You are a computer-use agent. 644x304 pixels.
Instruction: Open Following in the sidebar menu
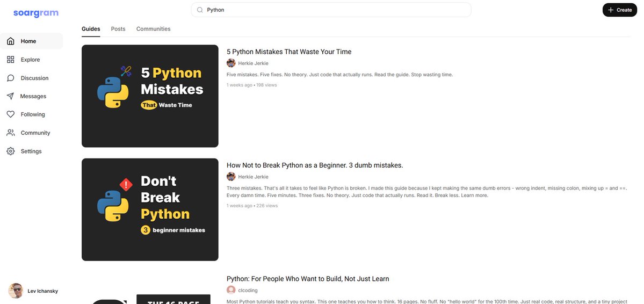(32, 114)
